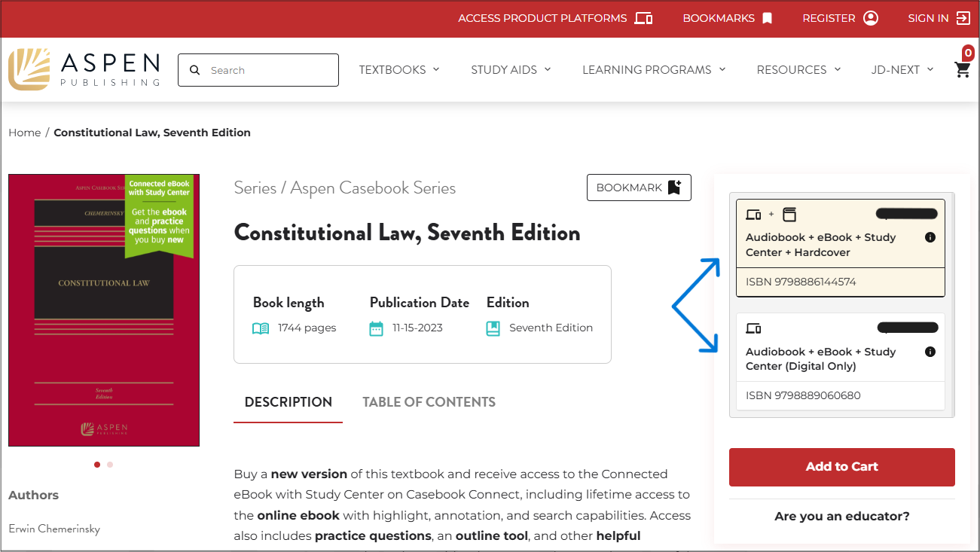This screenshot has height=552, width=980.
Task: Click the edition book icon beside Seventh Edition
Action: 493,328
